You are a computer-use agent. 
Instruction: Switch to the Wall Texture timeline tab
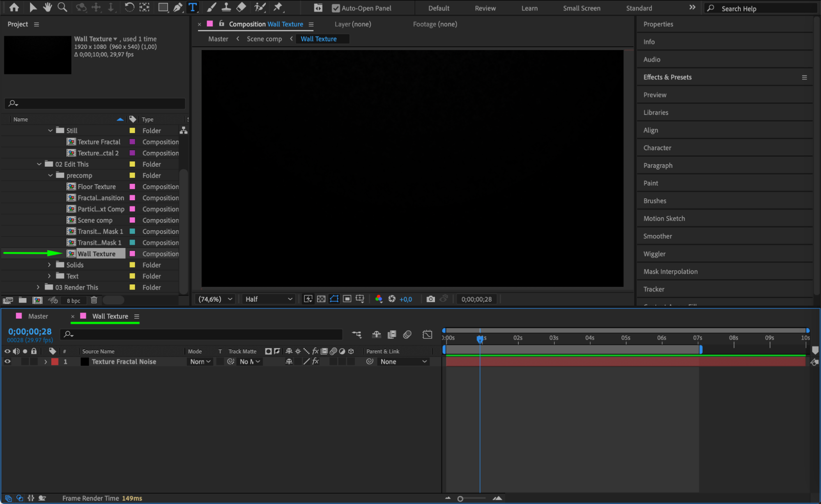pos(110,316)
